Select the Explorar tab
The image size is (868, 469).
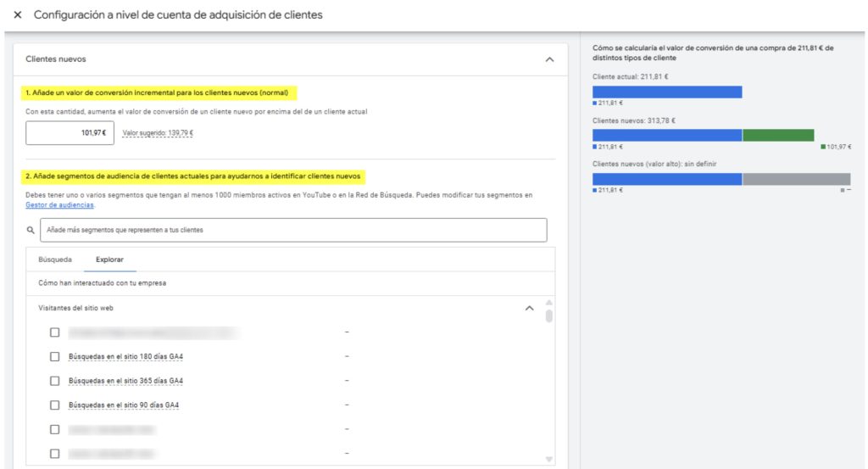(x=110, y=260)
